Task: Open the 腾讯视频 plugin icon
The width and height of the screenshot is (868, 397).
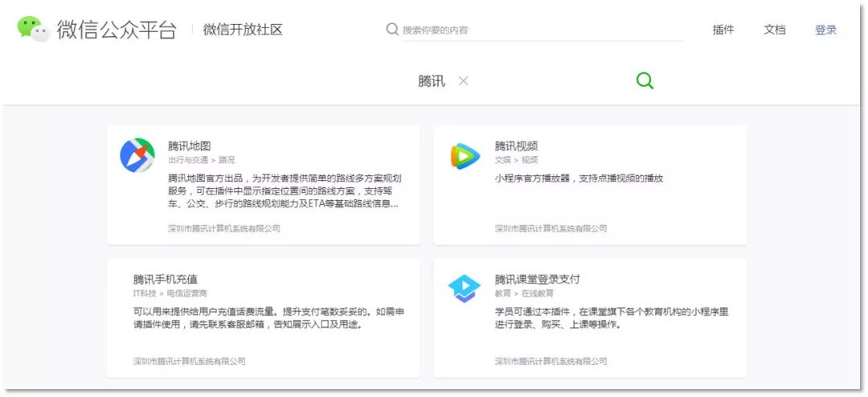Action: click(465, 156)
